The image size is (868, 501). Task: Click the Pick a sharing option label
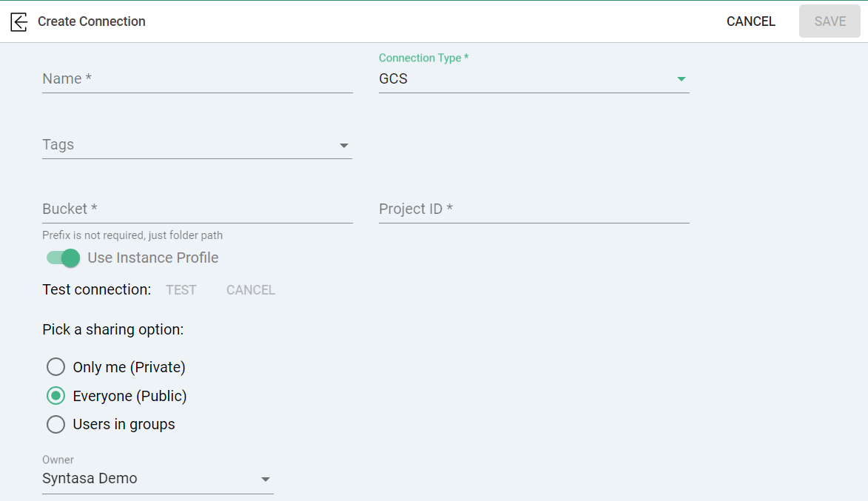coord(113,329)
